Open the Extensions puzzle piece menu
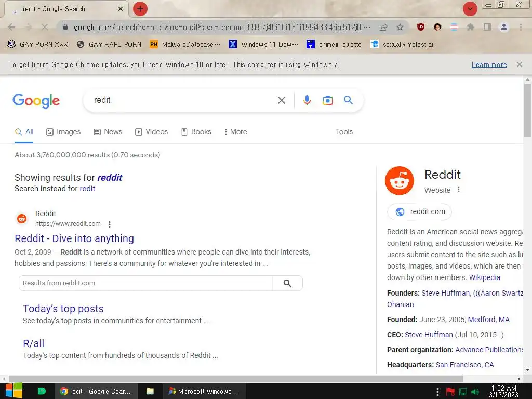Image resolution: width=532 pixels, height=399 pixels. click(x=470, y=27)
